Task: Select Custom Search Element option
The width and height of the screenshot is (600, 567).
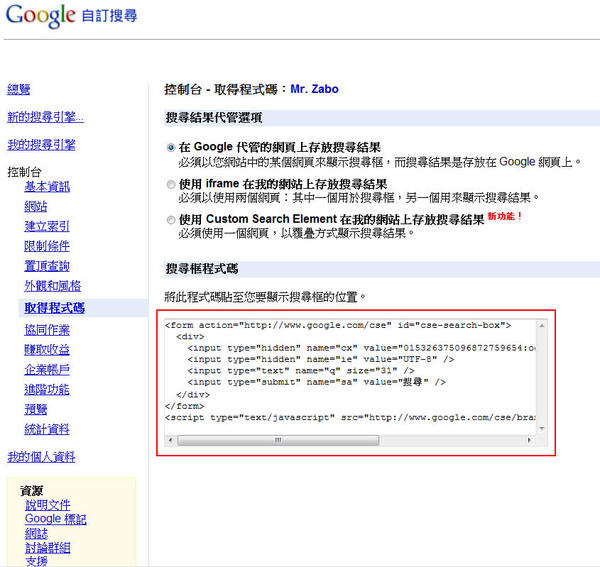Action: 171,220
